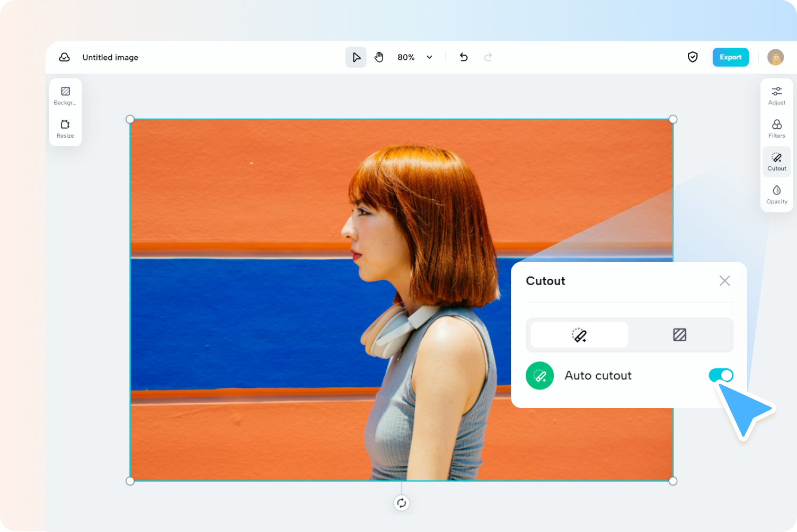
Task: Click the rotate handle below the image
Action: pos(402,503)
